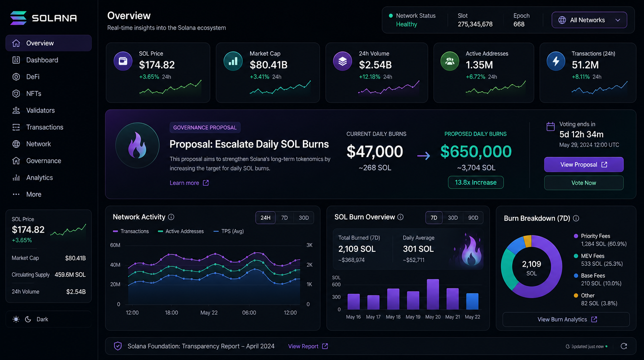Click the Dashboard icon in sidebar
Image resolution: width=644 pixels, height=360 pixels.
[x=16, y=60]
